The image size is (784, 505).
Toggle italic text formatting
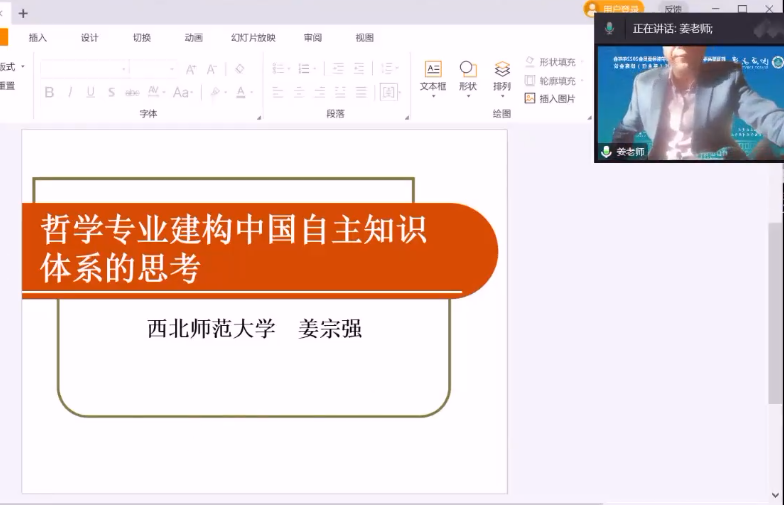point(70,93)
